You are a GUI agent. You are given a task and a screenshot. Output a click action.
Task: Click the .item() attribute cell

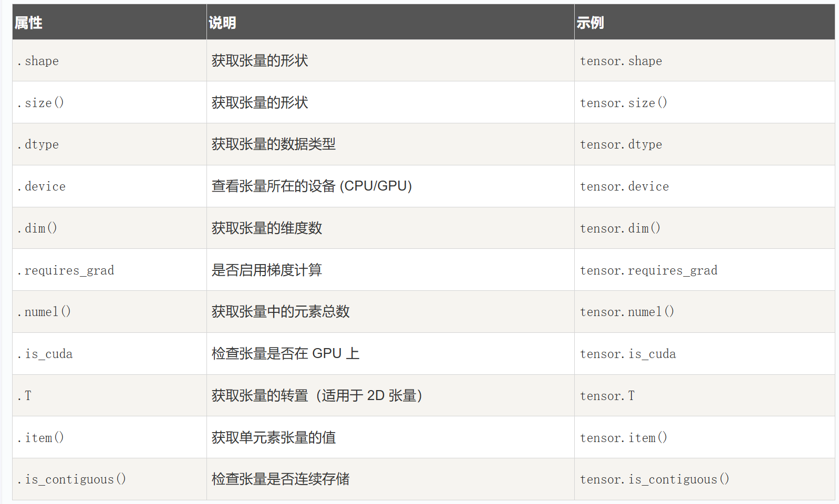click(x=40, y=438)
